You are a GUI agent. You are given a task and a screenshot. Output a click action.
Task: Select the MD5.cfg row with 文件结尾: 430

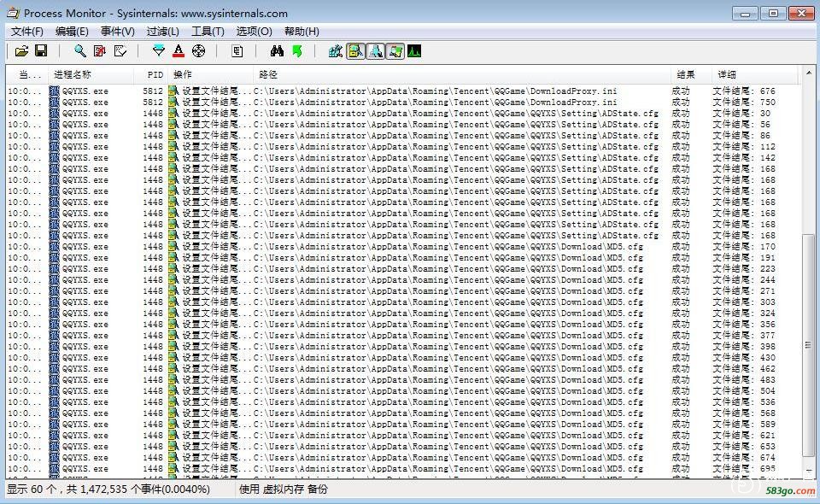402,358
